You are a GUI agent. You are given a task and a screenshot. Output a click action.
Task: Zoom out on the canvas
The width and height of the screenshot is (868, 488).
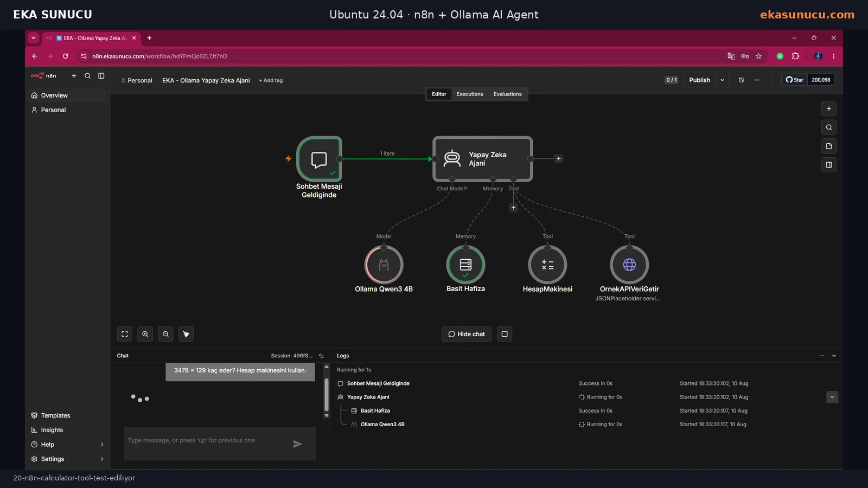pyautogui.click(x=165, y=334)
